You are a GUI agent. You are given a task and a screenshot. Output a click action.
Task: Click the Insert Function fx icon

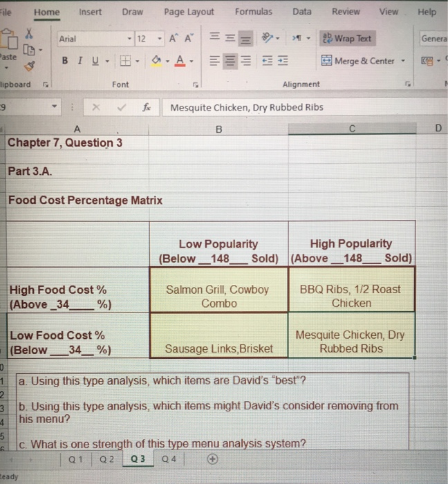pyautogui.click(x=147, y=107)
